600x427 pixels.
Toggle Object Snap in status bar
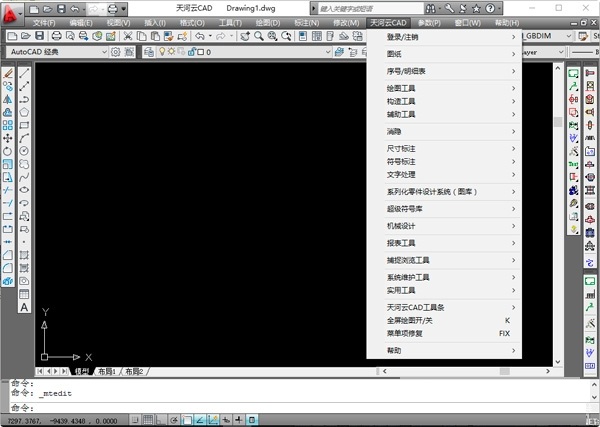[x=187, y=420]
